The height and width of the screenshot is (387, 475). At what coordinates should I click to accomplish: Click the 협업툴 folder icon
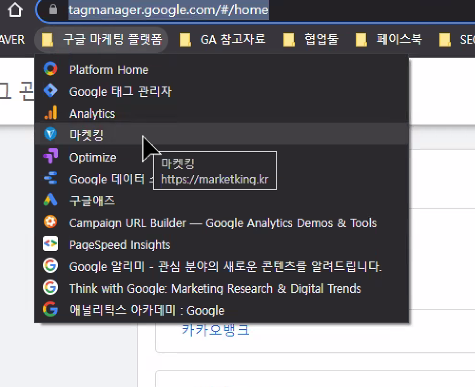click(289, 40)
